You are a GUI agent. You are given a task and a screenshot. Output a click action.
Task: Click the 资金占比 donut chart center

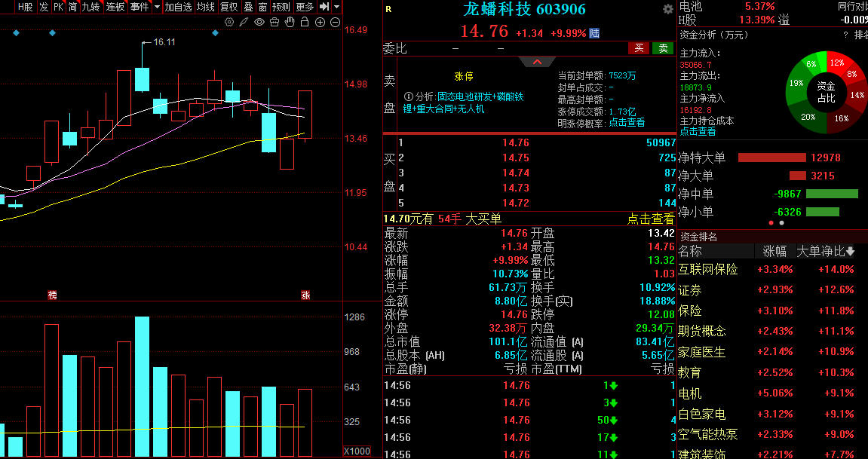826,92
